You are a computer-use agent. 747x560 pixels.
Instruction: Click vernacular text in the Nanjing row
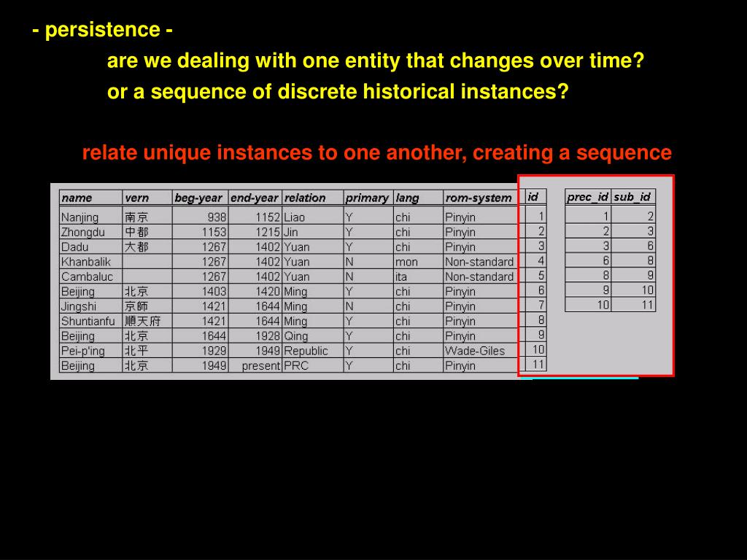click(x=136, y=217)
